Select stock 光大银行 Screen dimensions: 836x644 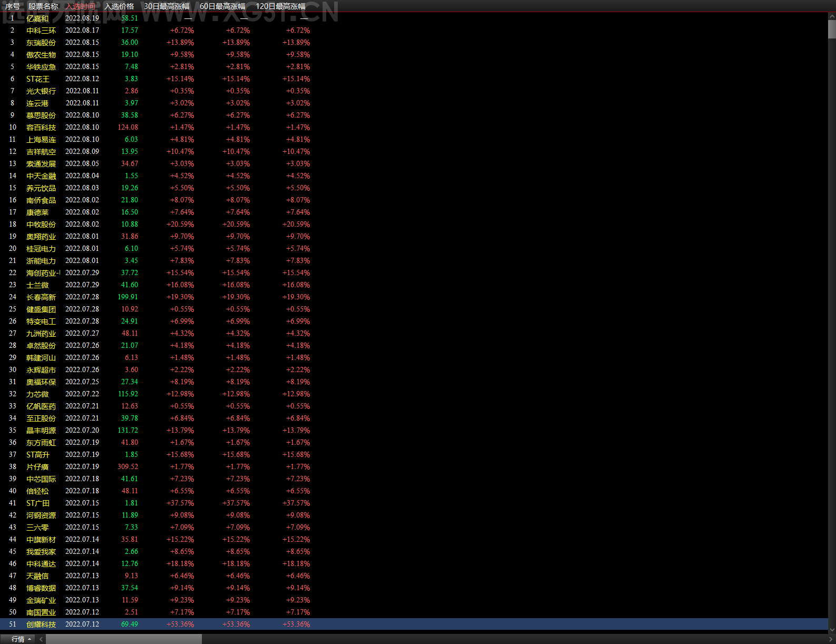point(41,91)
